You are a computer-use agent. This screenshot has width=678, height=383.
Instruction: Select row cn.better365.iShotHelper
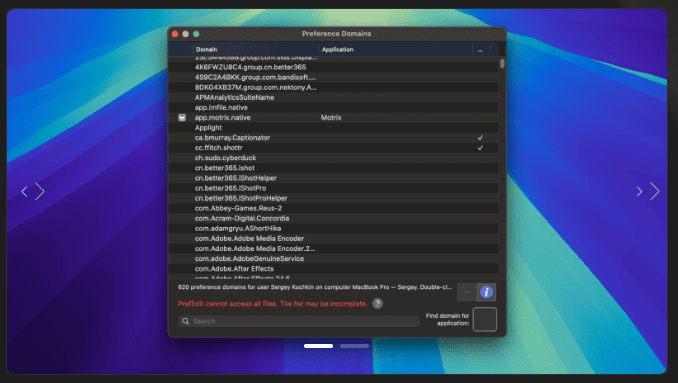333,178
